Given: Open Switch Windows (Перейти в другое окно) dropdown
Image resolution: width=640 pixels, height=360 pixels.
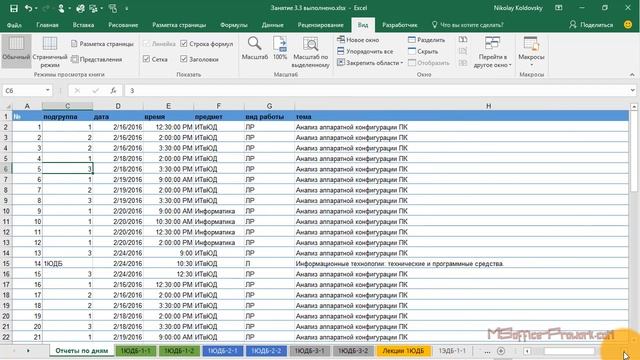Looking at the screenshot, I should point(492,52).
